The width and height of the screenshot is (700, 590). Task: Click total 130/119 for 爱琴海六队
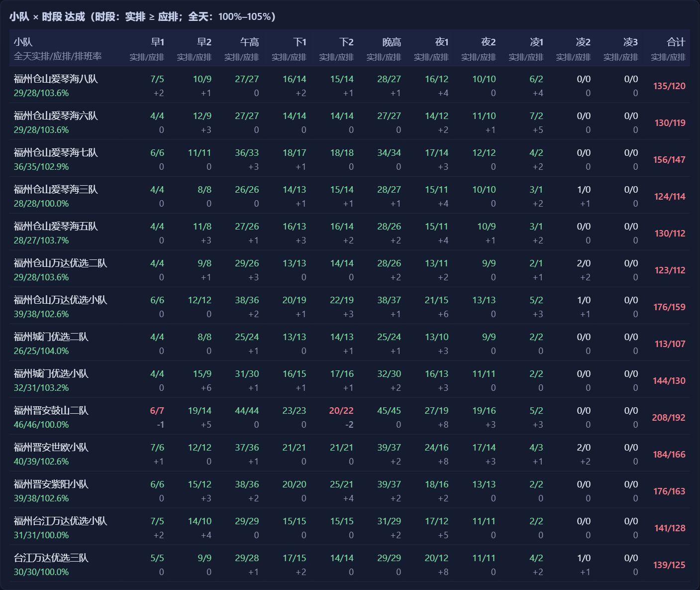[x=670, y=123]
